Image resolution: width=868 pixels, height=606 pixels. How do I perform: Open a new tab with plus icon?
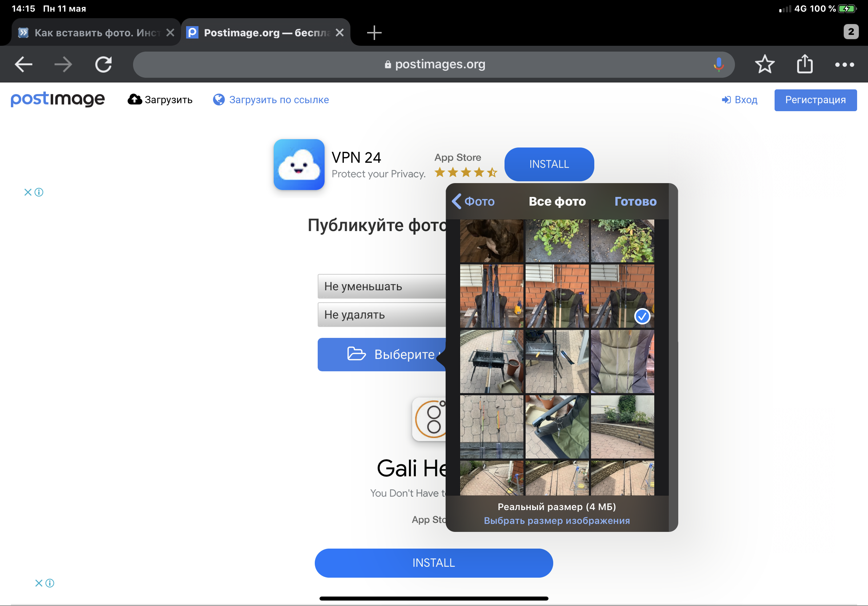tap(374, 33)
